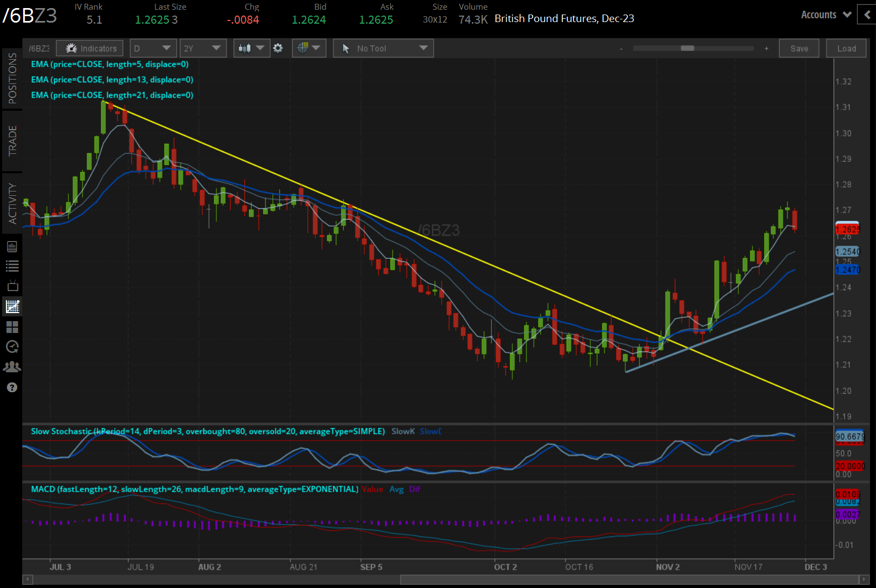Click the clock history icon in sidebar
The height and width of the screenshot is (588, 876).
pyautogui.click(x=12, y=347)
